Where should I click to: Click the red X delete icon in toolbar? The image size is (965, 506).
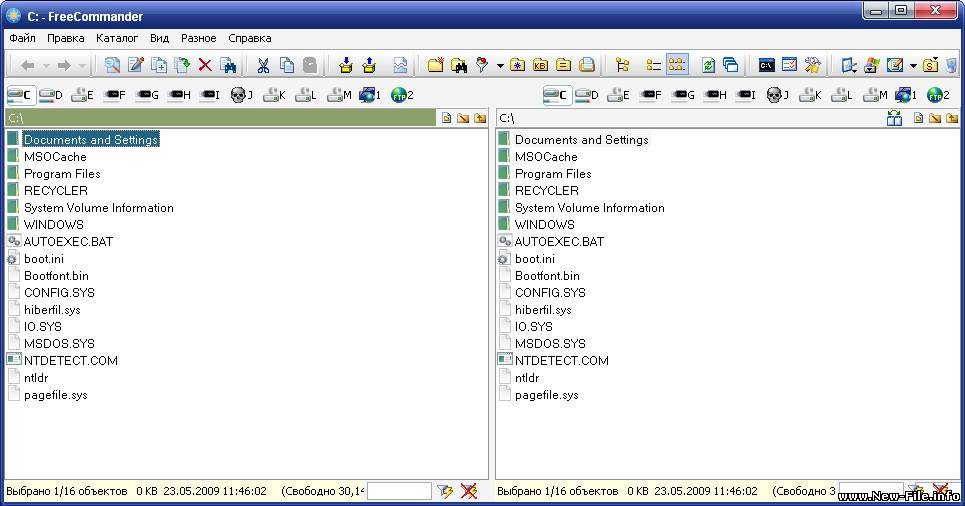[205, 66]
